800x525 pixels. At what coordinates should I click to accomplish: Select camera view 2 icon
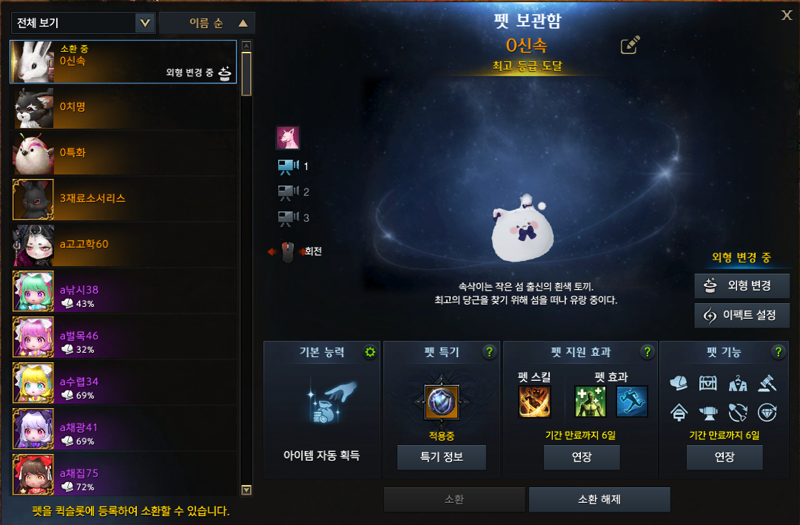coord(288,192)
